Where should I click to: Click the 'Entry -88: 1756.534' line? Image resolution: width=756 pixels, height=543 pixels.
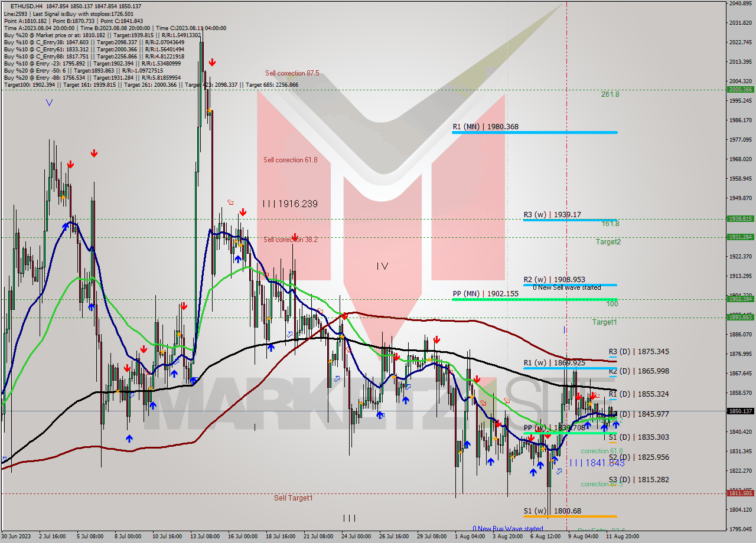click(x=92, y=77)
